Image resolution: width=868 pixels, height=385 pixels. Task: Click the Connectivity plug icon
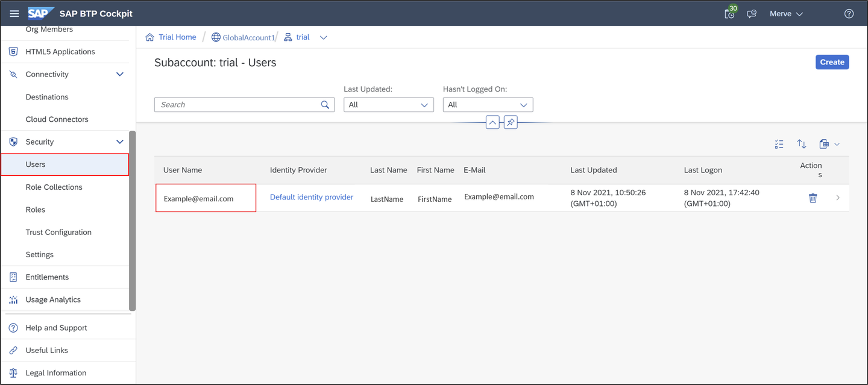tap(13, 74)
